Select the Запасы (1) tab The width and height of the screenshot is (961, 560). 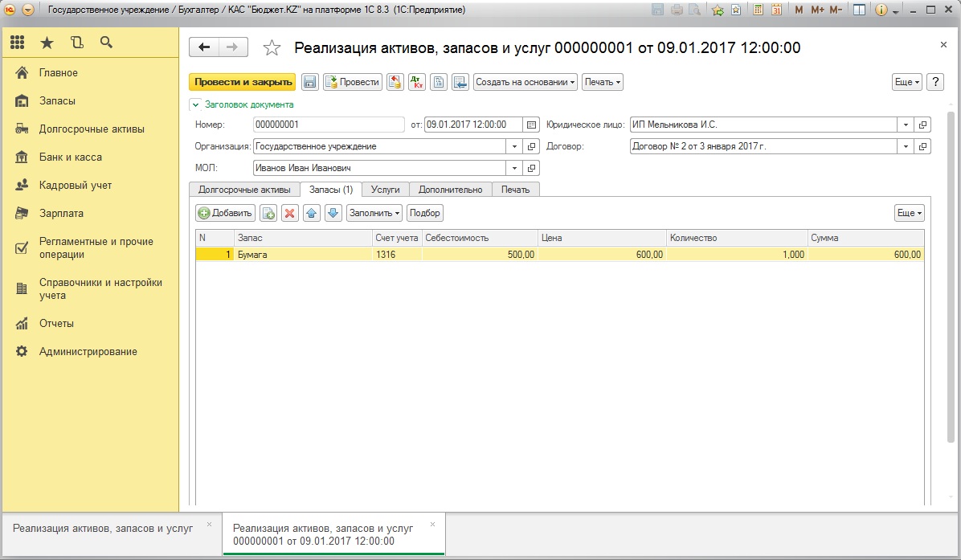[331, 190]
